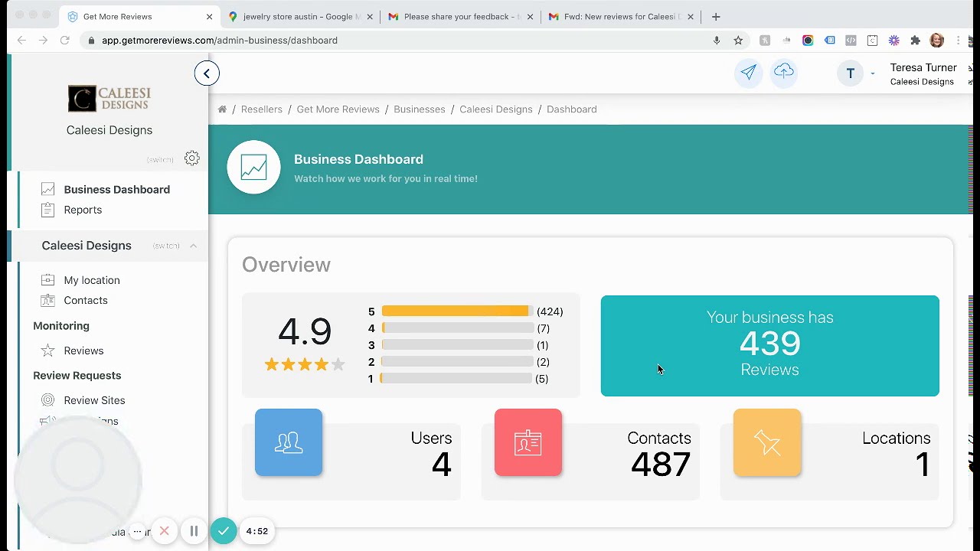The width and height of the screenshot is (980, 551).
Task: Collapse the Caleesi Designs sidebar section
Action: pos(193,246)
